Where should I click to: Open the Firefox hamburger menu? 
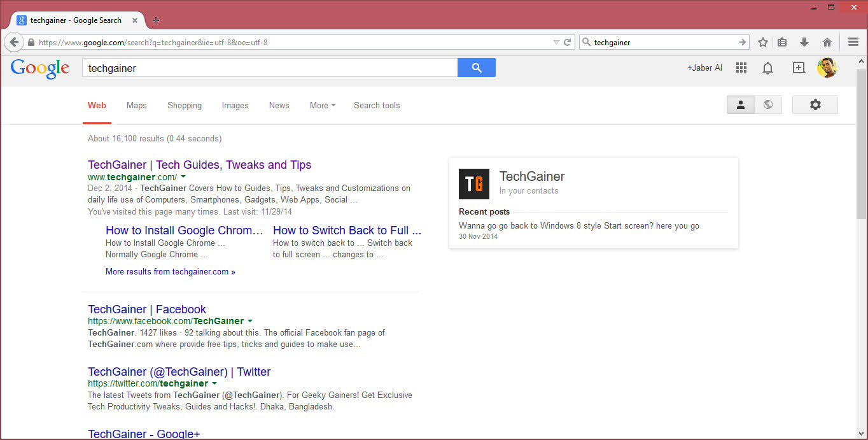point(853,42)
